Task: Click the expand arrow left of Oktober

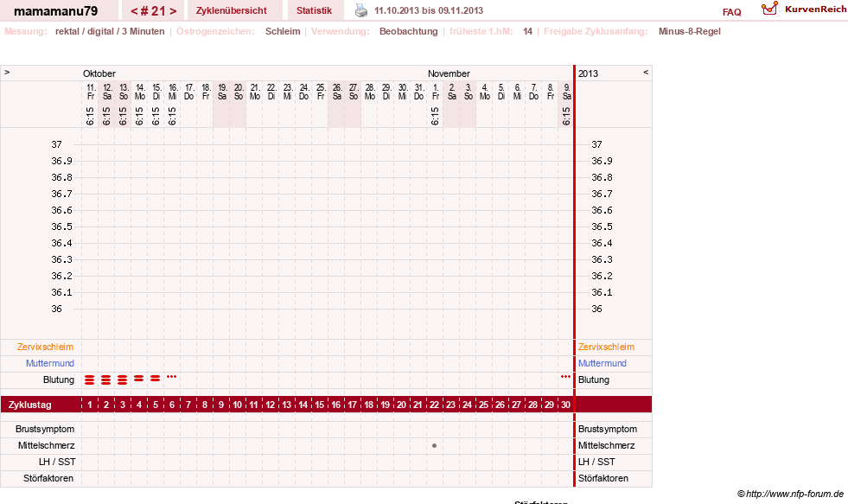Action: (7, 72)
